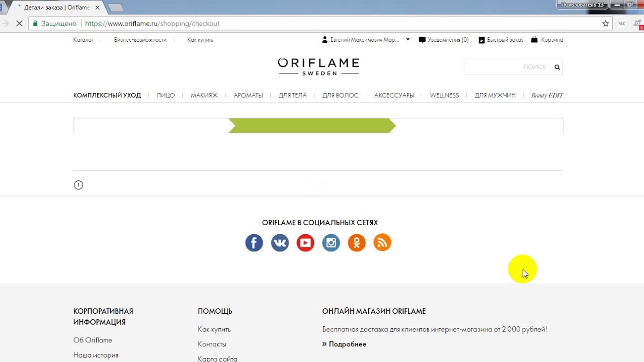Open Oriflame Facebook page icon

click(x=254, y=243)
